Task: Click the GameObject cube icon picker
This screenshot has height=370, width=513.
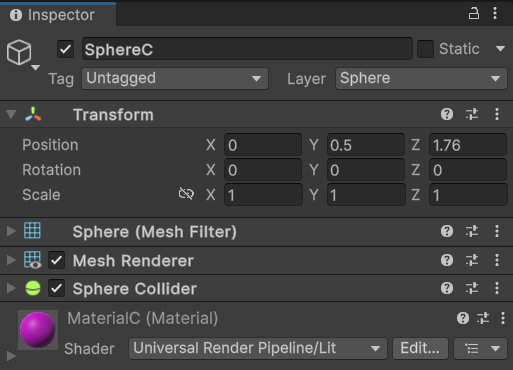Action: [x=19, y=52]
